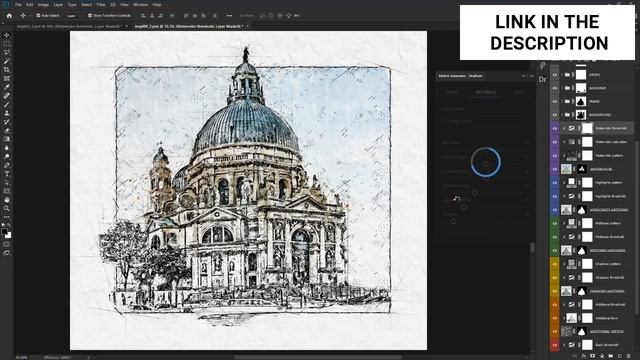Toggle visibility of Watercolor saturation layer

click(554, 142)
